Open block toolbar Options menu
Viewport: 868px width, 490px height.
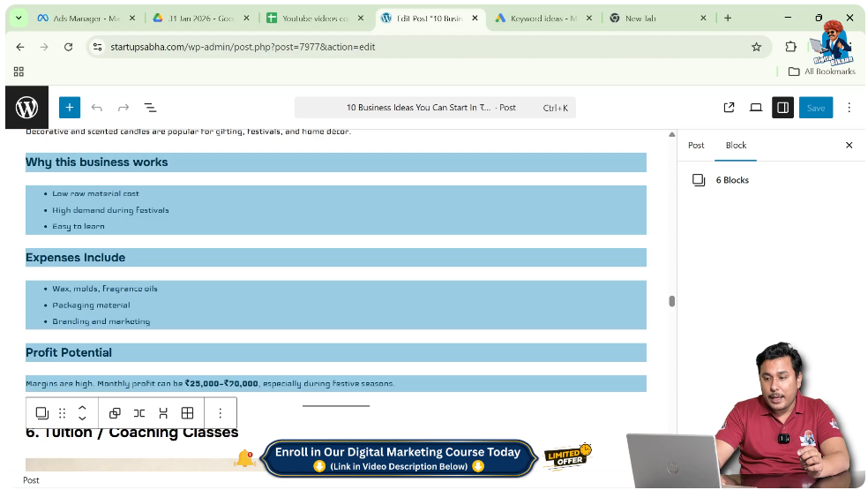point(220,413)
